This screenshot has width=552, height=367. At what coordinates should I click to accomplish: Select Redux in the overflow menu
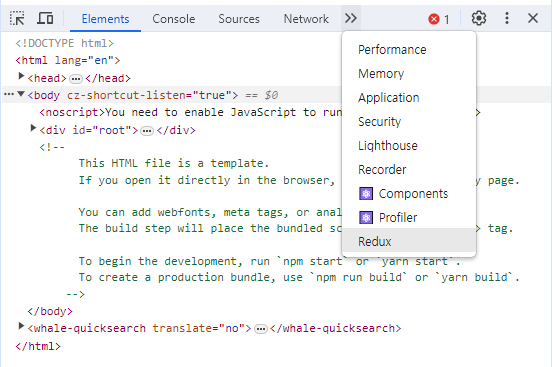(409, 241)
